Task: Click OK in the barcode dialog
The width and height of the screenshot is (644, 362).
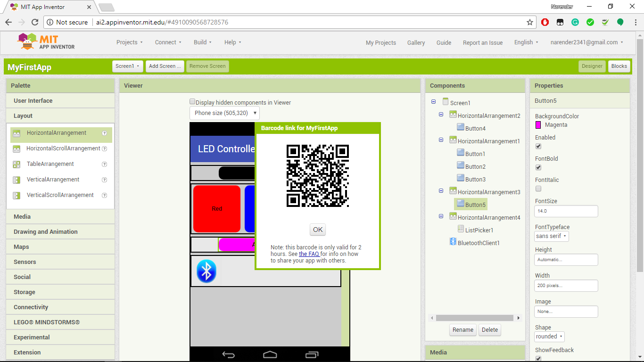Action: [318, 230]
